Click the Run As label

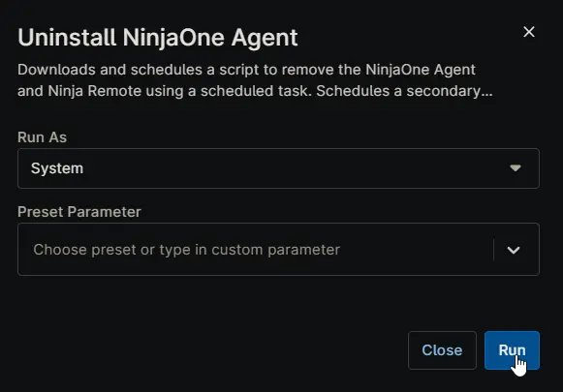[x=42, y=137]
